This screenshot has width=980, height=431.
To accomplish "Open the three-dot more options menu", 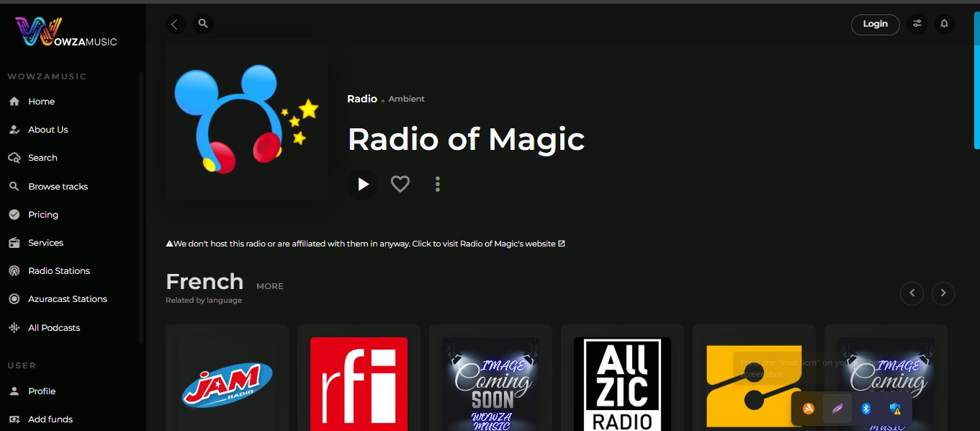I will click(437, 185).
